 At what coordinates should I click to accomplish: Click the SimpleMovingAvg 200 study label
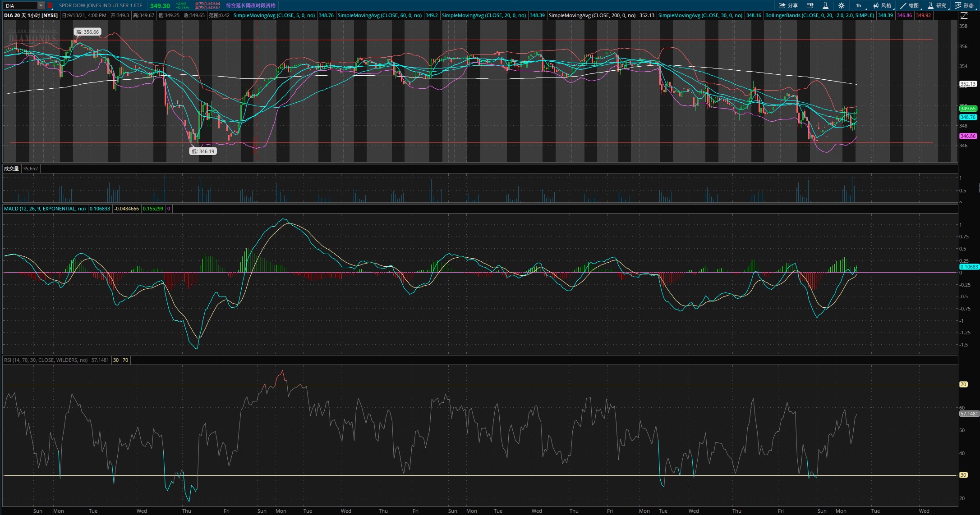tap(592, 15)
